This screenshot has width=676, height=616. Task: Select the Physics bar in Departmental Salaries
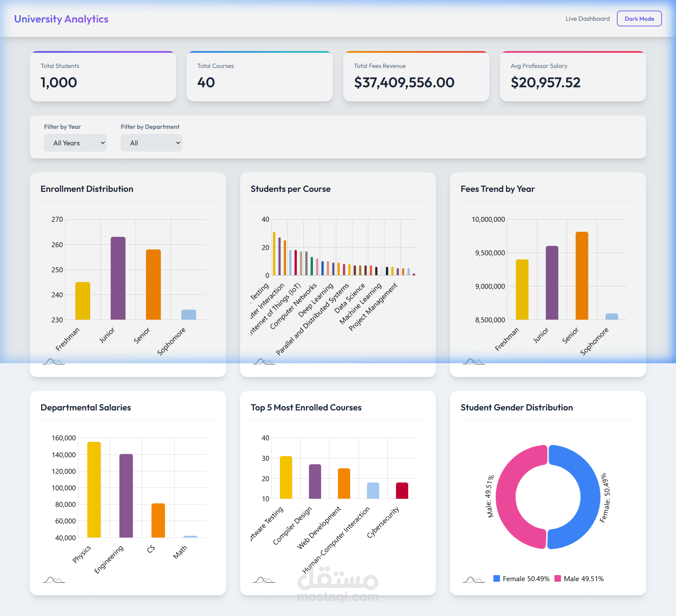(94, 490)
